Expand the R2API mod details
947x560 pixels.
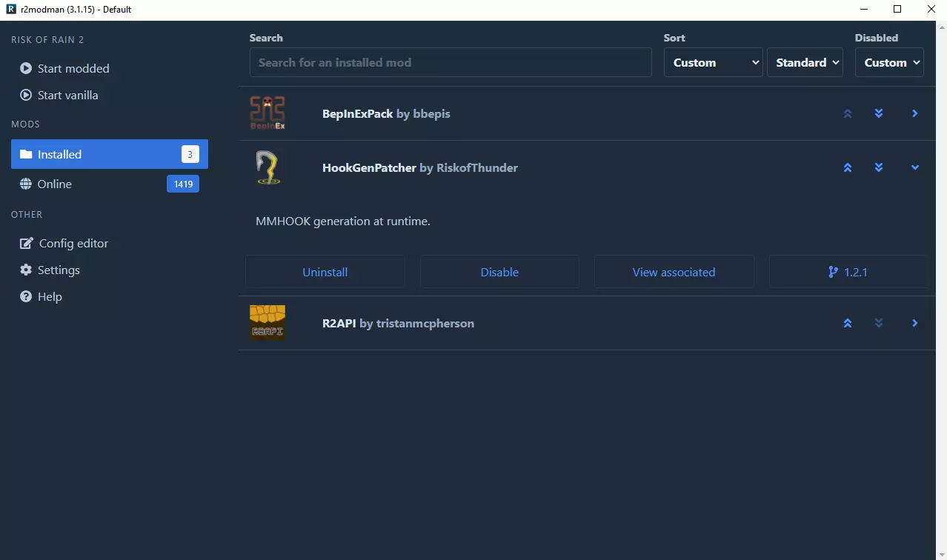(x=915, y=323)
